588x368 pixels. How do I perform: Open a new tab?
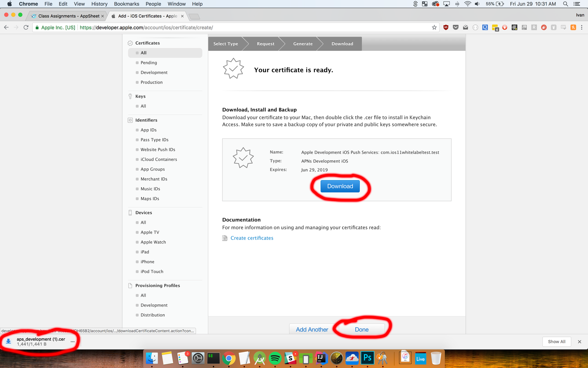[194, 16]
